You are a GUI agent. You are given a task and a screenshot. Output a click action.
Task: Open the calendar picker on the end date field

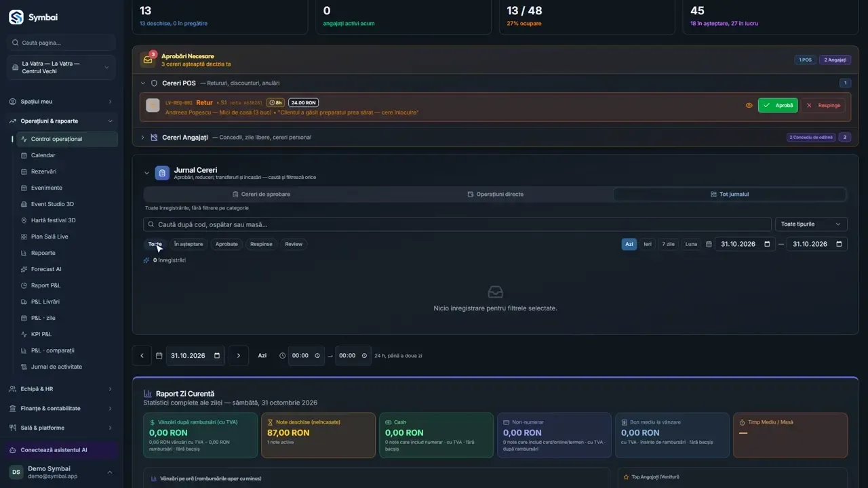(x=840, y=244)
